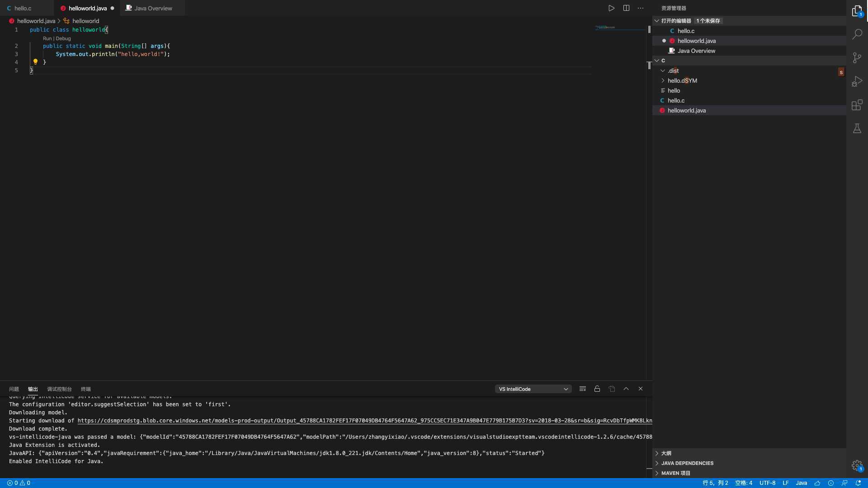Switch to the hello.c editor tab
The width and height of the screenshot is (868, 488).
point(27,8)
